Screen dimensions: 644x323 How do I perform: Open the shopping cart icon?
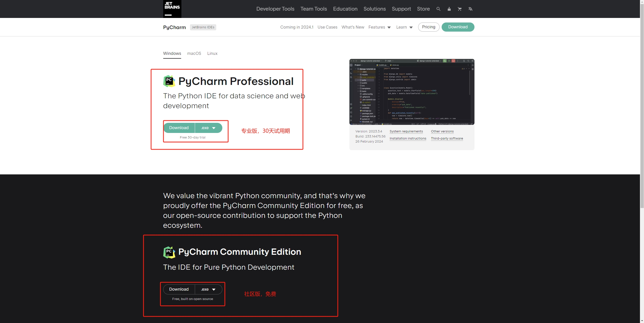(460, 9)
